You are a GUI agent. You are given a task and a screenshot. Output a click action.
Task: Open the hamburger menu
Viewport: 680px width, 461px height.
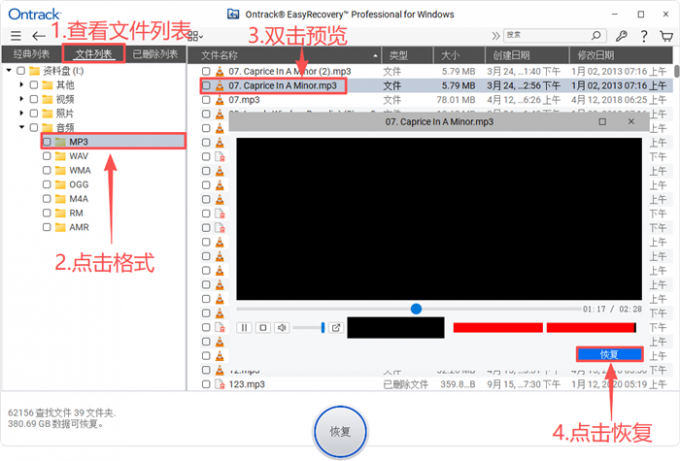click(x=16, y=36)
